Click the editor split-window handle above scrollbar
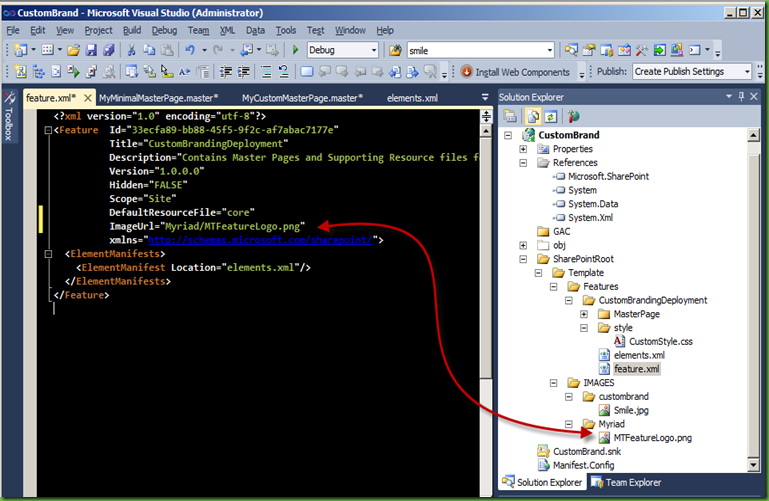The width and height of the screenshot is (769, 501). tap(486, 116)
